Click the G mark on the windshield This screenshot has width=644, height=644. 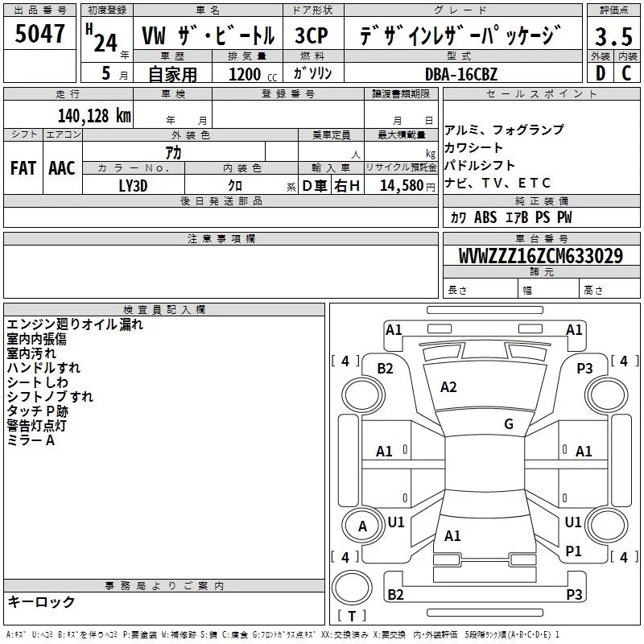509,424
